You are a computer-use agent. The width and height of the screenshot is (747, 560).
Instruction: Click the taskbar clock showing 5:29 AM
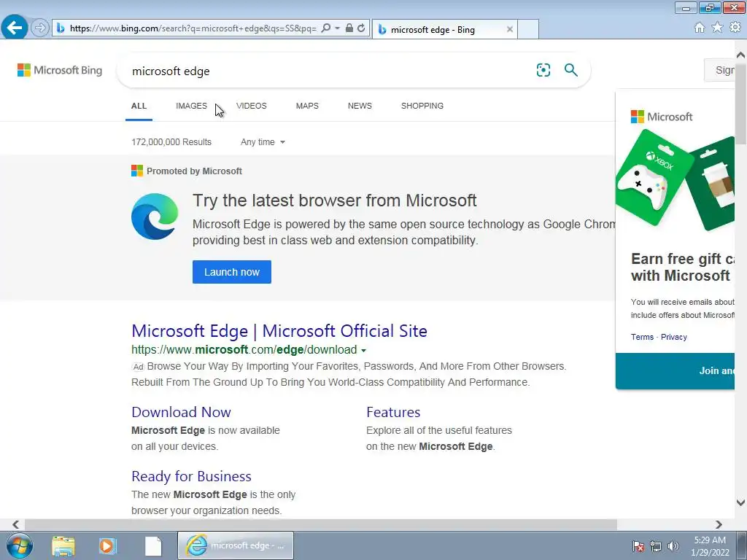tap(711, 546)
